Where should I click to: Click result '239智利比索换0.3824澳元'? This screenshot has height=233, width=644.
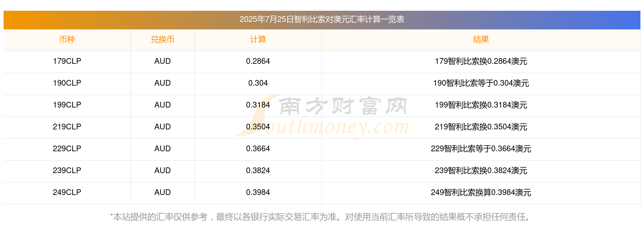[x=481, y=171]
